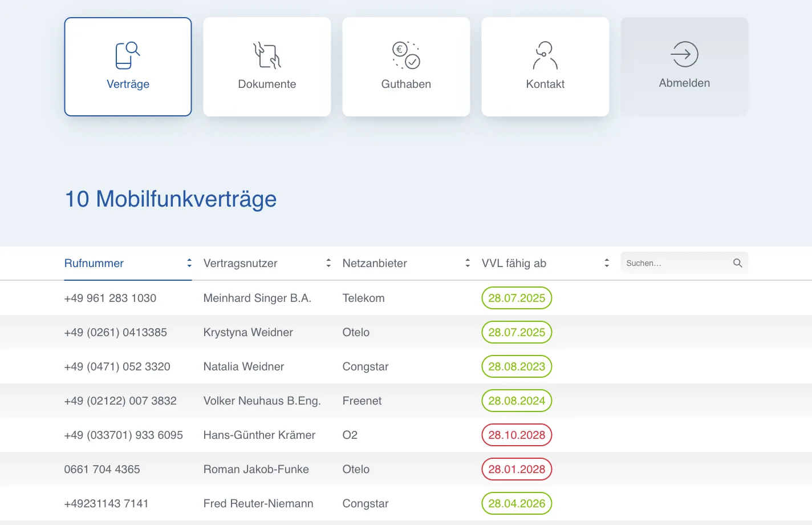
Task: Click the person icon above Kontakt
Action: coord(545,55)
